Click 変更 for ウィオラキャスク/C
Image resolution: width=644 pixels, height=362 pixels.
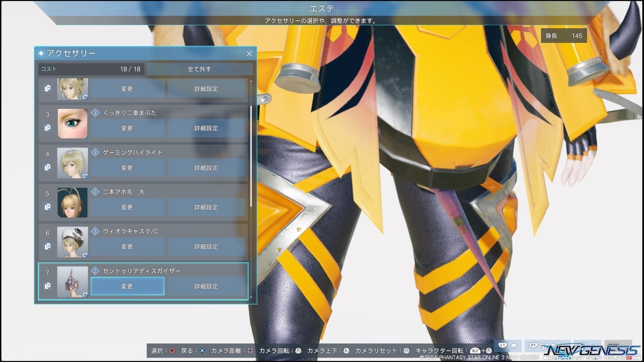click(x=127, y=247)
